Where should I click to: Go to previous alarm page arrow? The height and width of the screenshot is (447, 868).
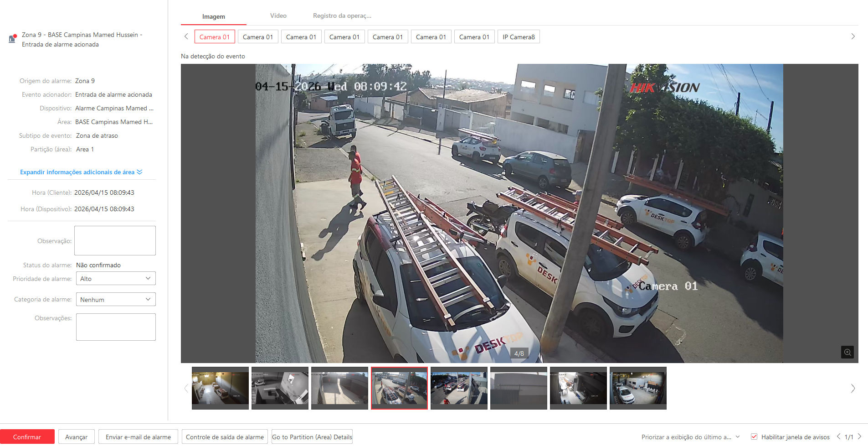click(x=838, y=437)
